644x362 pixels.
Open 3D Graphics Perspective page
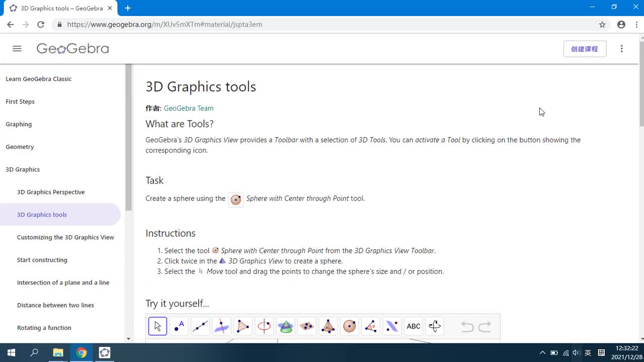[51, 192]
